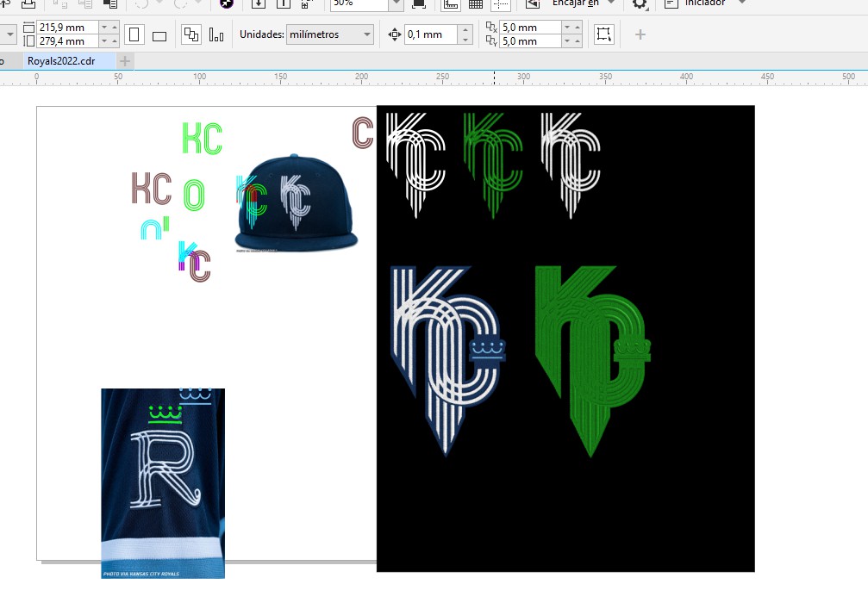Screen dimensions: 868x609
Task: Increase page width with up arrow
Action: tap(115, 27)
